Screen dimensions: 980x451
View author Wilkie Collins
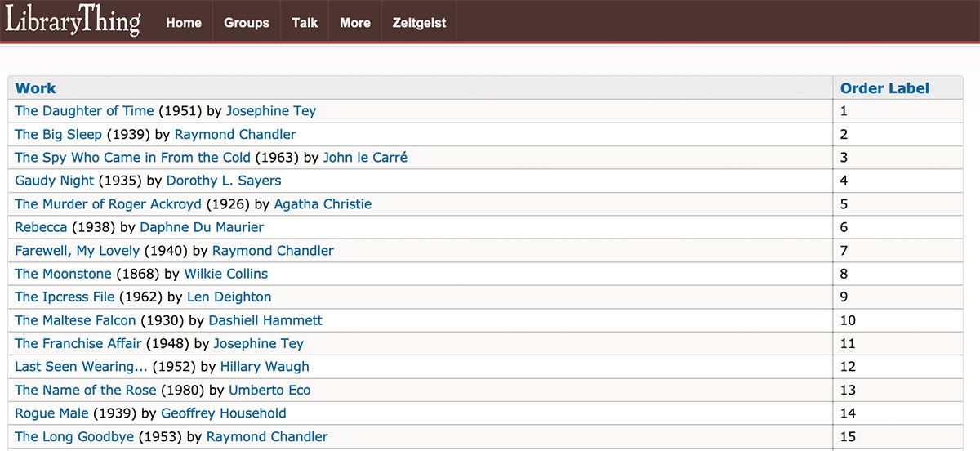(x=226, y=274)
